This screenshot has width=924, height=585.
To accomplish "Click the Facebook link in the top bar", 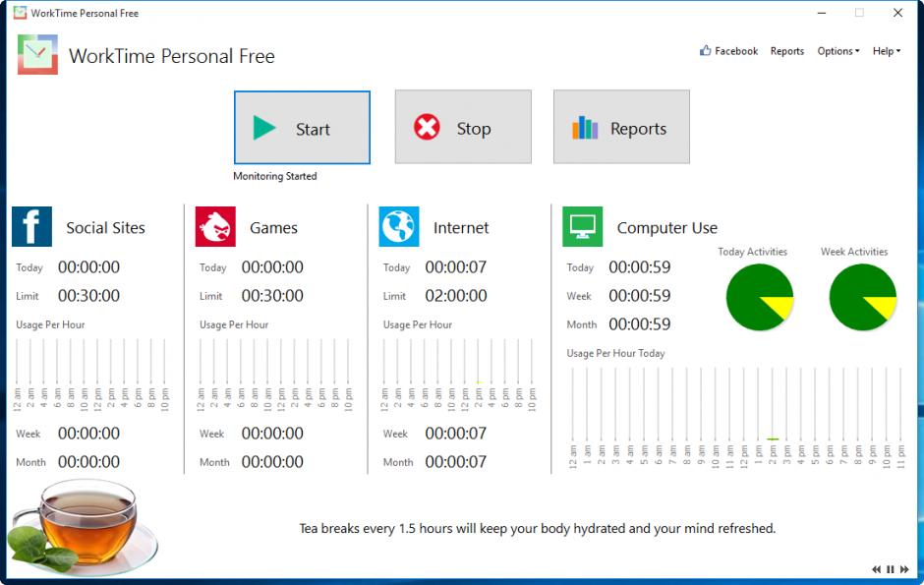I will coord(734,50).
